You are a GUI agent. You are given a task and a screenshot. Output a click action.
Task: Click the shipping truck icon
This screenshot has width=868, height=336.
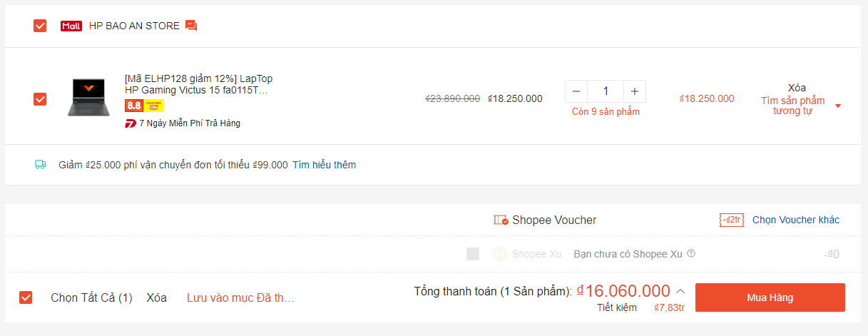point(41,165)
